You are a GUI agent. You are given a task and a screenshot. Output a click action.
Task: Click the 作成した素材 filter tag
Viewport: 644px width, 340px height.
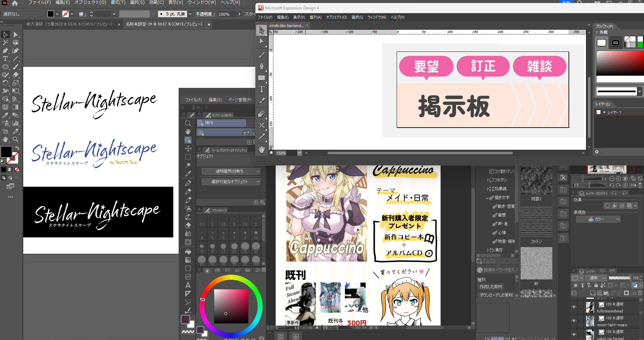pyautogui.click(x=491, y=287)
